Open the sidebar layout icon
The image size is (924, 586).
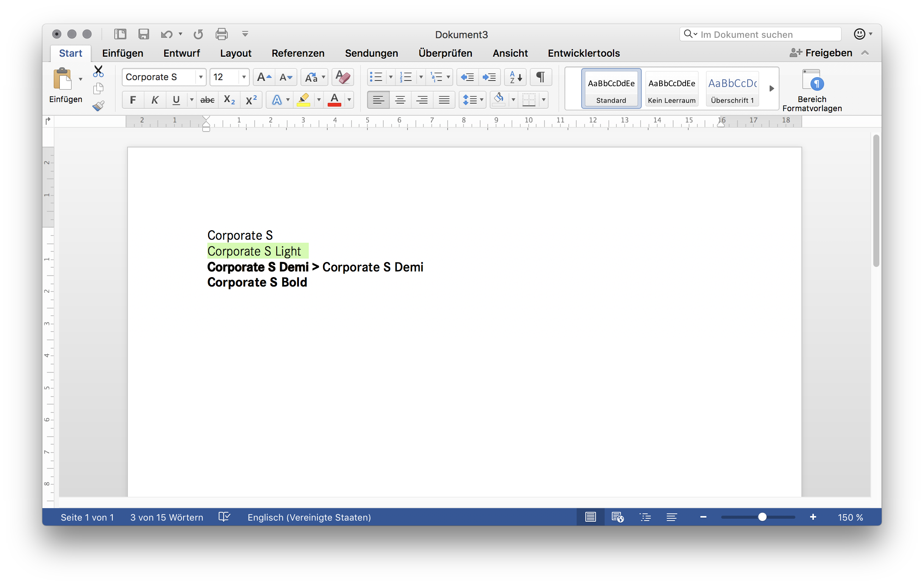click(x=120, y=34)
